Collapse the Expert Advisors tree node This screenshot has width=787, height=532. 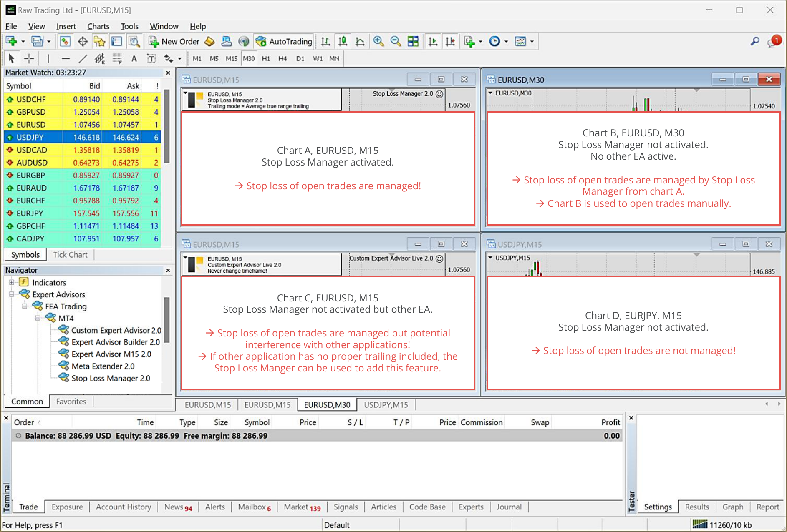click(12, 294)
